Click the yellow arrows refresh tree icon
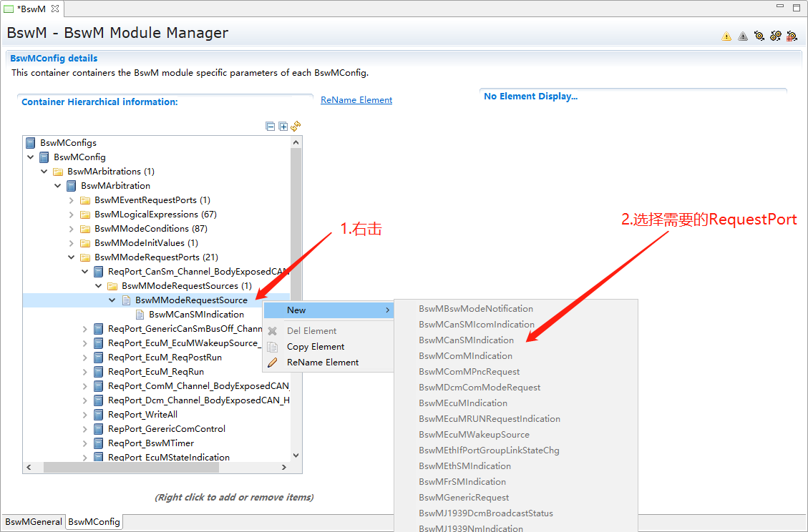The image size is (808, 532). (x=296, y=126)
